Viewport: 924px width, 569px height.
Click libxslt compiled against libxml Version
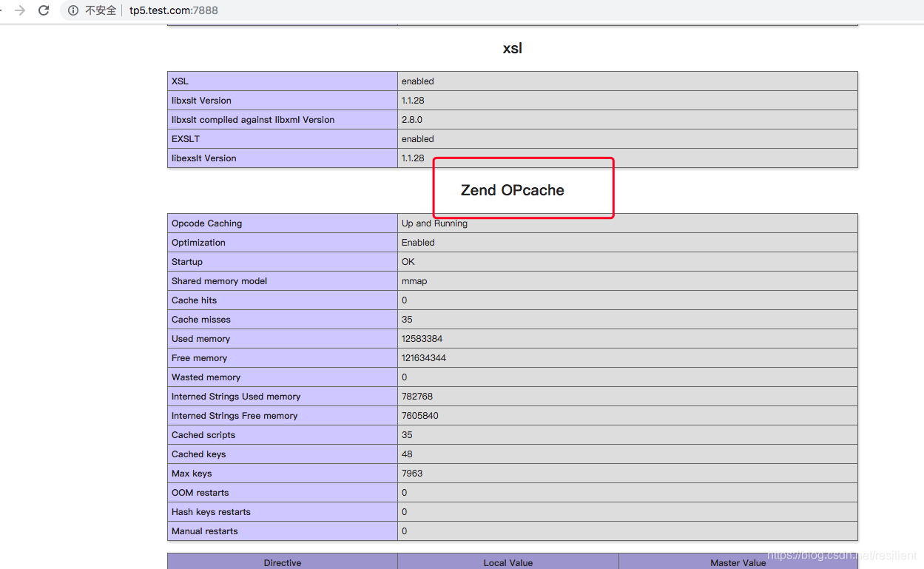click(253, 120)
